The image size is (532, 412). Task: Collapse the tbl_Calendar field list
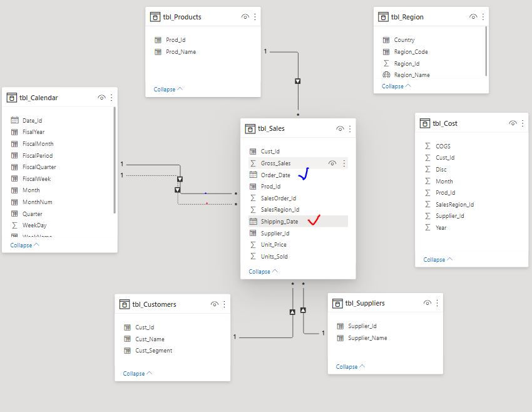pyautogui.click(x=23, y=245)
